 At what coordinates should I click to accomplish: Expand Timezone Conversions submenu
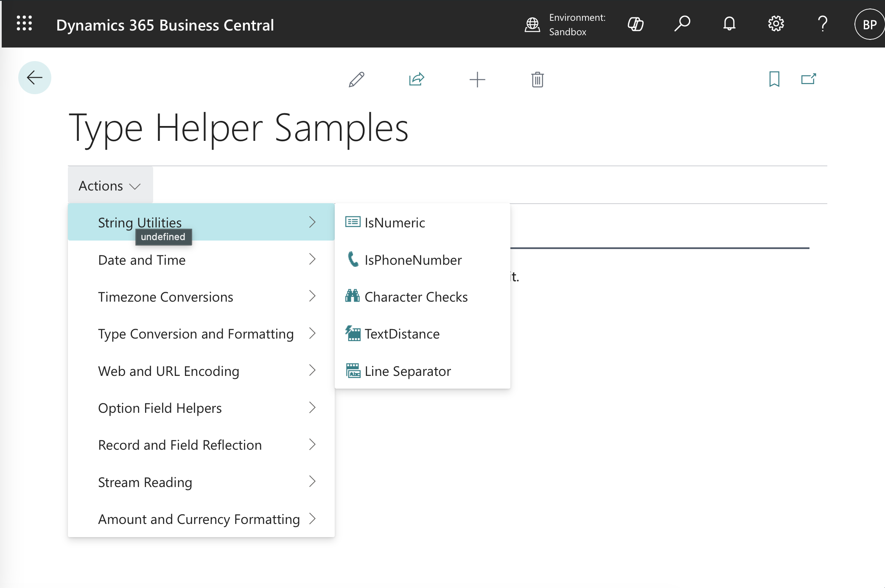(x=201, y=297)
